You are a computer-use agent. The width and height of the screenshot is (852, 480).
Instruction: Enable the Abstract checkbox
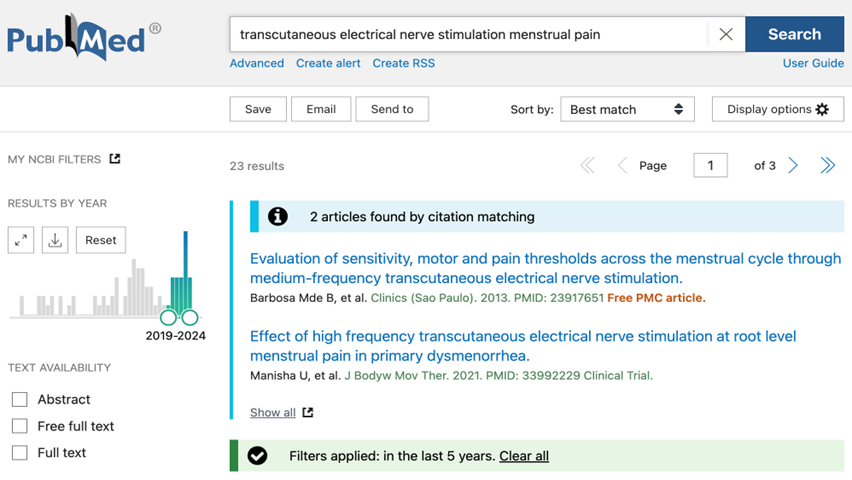(x=20, y=400)
